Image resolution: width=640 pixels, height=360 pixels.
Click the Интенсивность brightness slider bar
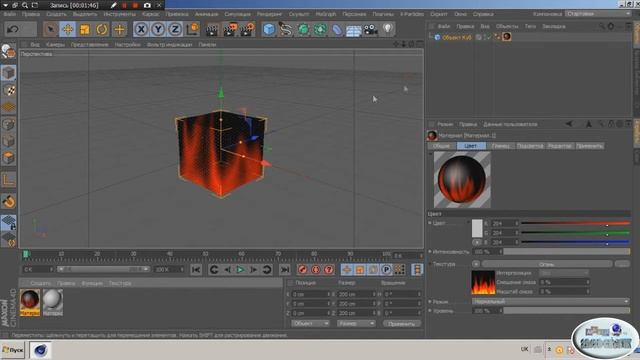567,252
